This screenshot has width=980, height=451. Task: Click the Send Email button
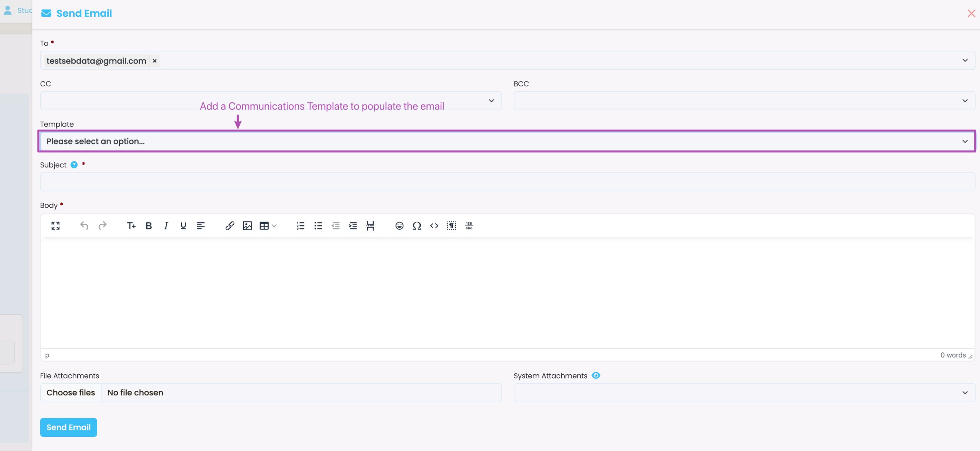coord(69,427)
